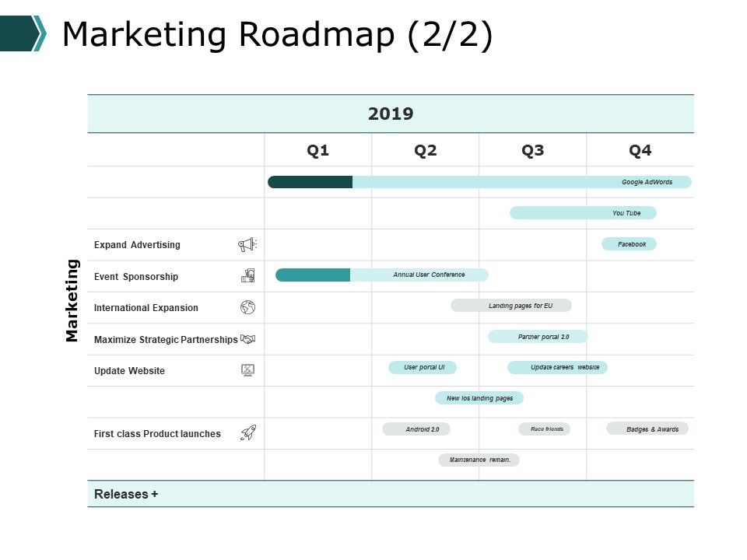Select the Landing pages for EU bar
Viewport: 747px width, 560px height.
(x=511, y=305)
